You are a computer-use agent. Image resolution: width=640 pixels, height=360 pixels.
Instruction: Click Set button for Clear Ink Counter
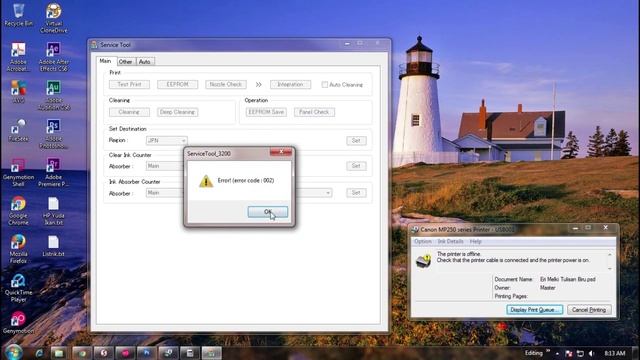356,166
